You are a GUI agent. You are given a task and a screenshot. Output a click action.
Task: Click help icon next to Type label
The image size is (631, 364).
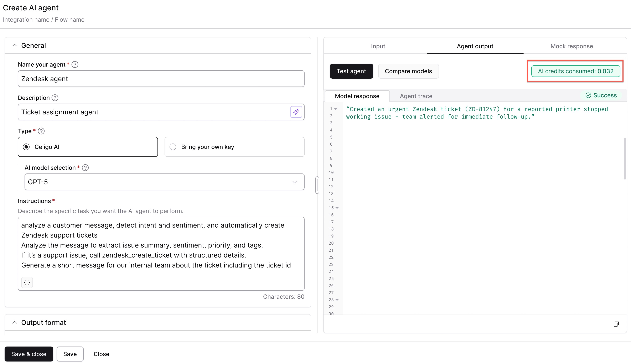(41, 131)
